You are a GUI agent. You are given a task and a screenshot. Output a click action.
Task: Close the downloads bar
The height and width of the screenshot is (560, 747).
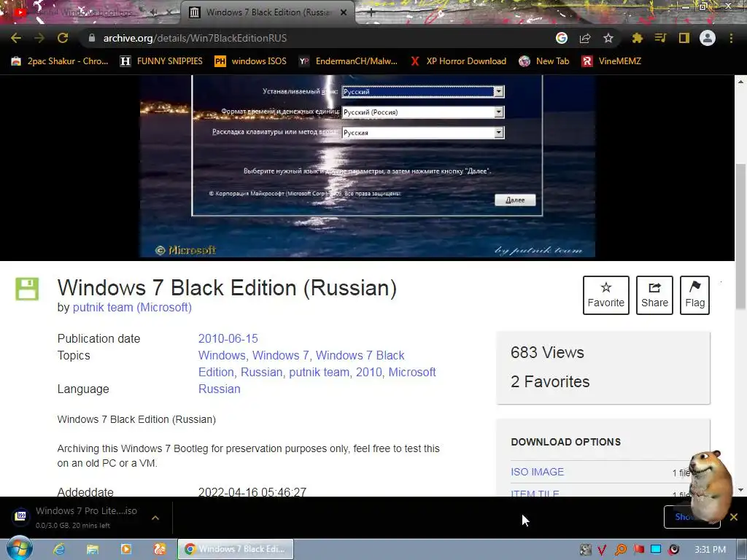(734, 517)
